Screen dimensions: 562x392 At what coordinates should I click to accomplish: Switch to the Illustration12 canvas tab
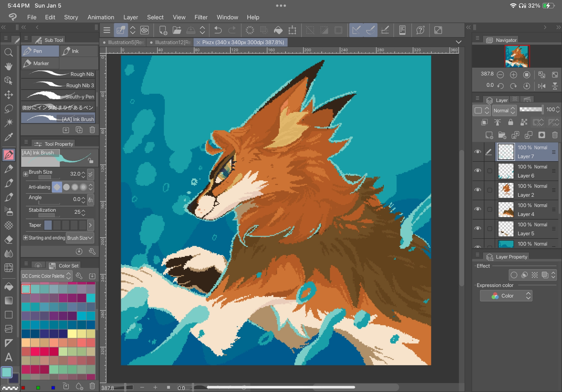pyautogui.click(x=170, y=42)
